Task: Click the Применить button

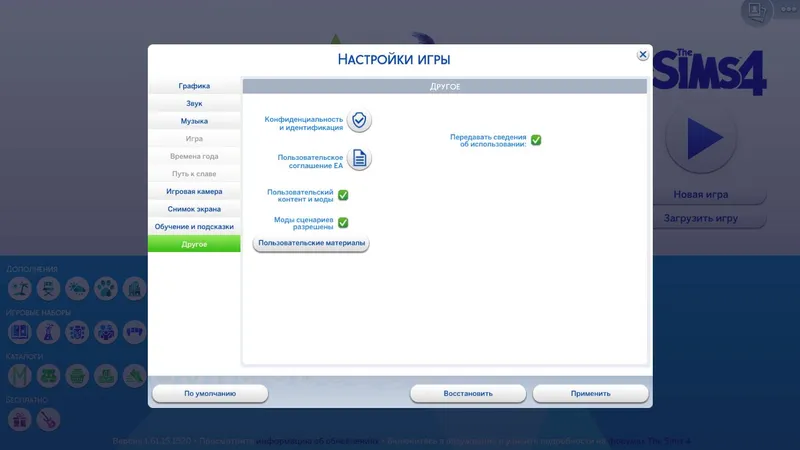Action: point(590,393)
